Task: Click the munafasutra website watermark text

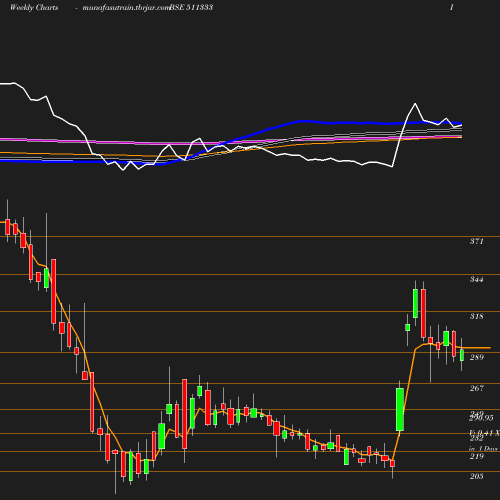Action: [126, 8]
